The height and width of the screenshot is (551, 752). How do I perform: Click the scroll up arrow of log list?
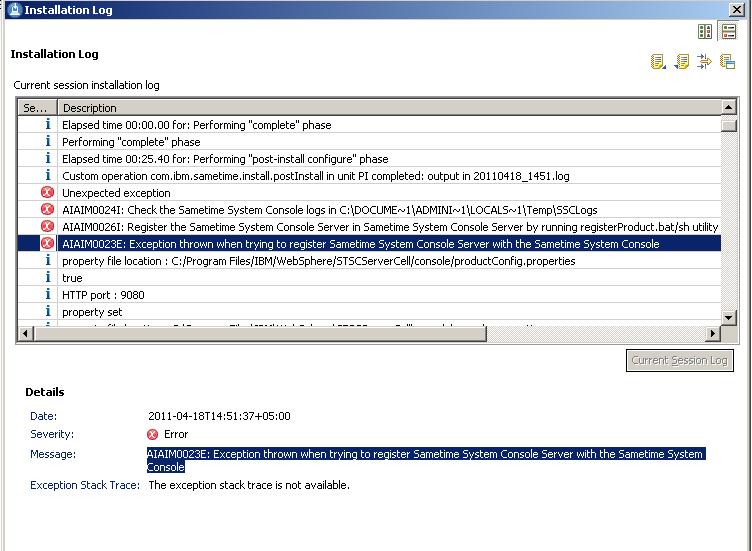pos(728,107)
